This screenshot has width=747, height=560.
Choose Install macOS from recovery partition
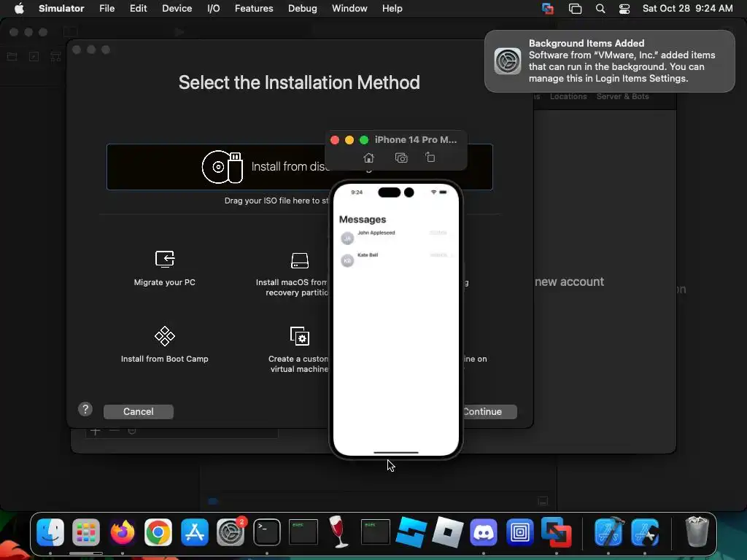coord(292,274)
